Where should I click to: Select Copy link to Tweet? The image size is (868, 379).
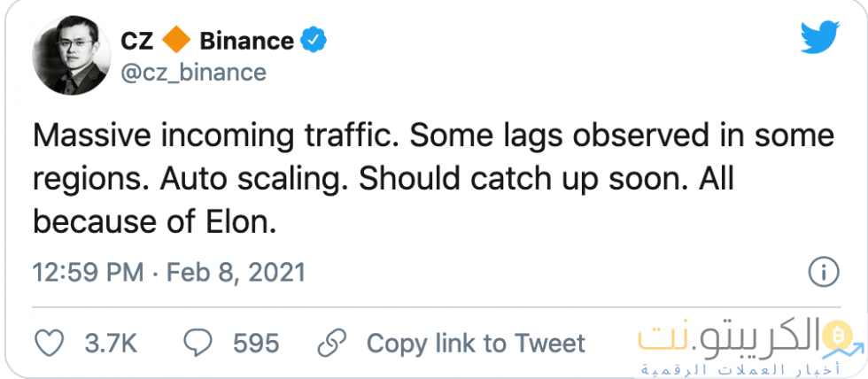pos(476,343)
